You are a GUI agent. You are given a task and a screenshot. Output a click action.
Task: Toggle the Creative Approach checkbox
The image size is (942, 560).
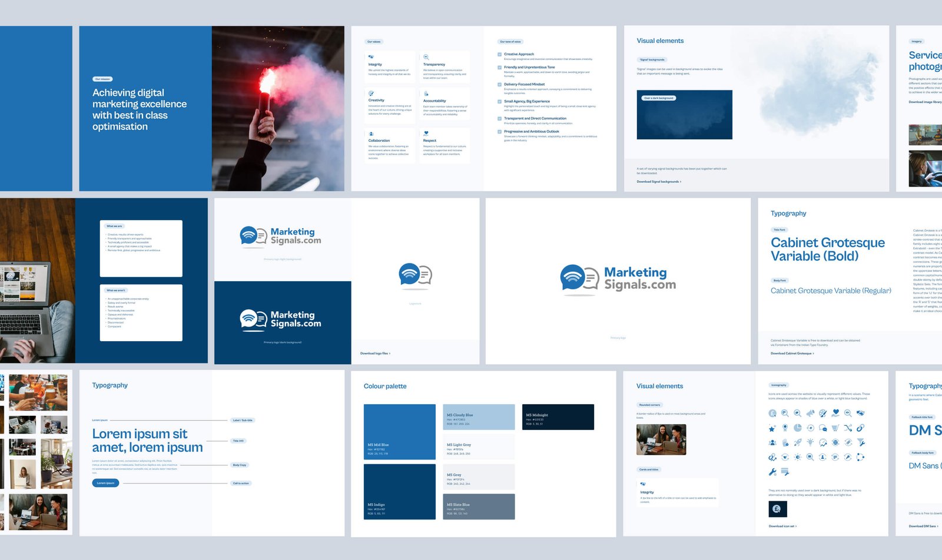tap(499, 54)
